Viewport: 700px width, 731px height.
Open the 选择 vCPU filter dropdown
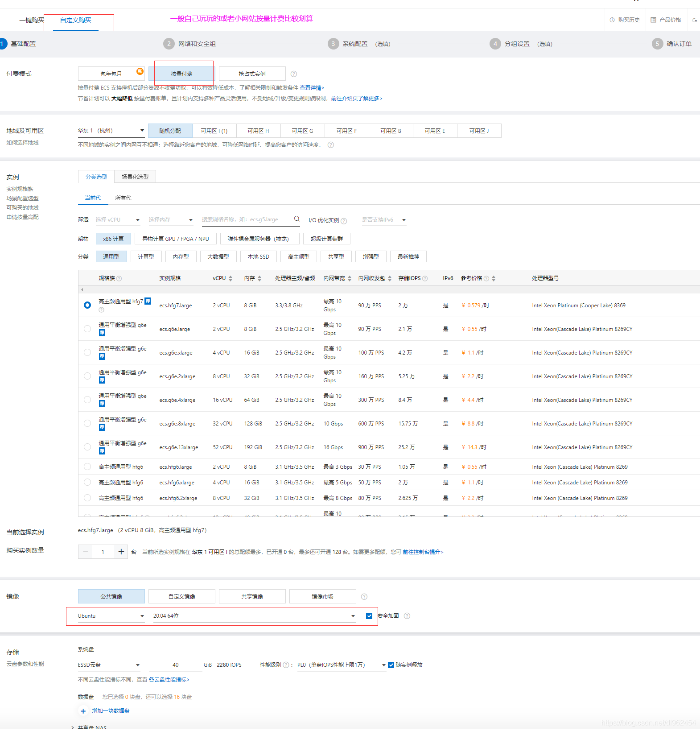pyautogui.click(x=118, y=220)
